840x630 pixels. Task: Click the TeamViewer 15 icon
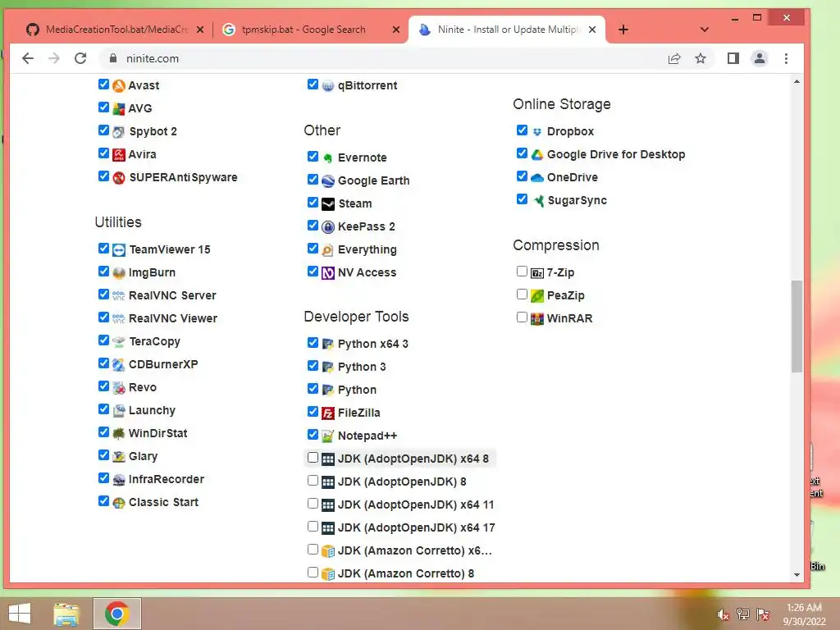pos(118,250)
